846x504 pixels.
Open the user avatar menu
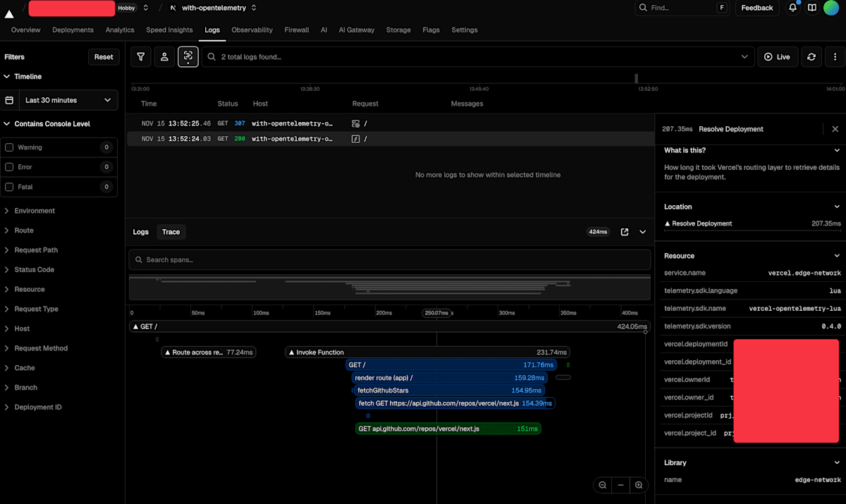(x=831, y=8)
